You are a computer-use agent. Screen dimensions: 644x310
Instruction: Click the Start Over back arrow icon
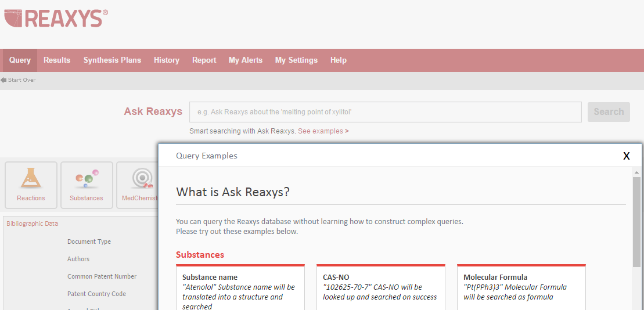3,80
